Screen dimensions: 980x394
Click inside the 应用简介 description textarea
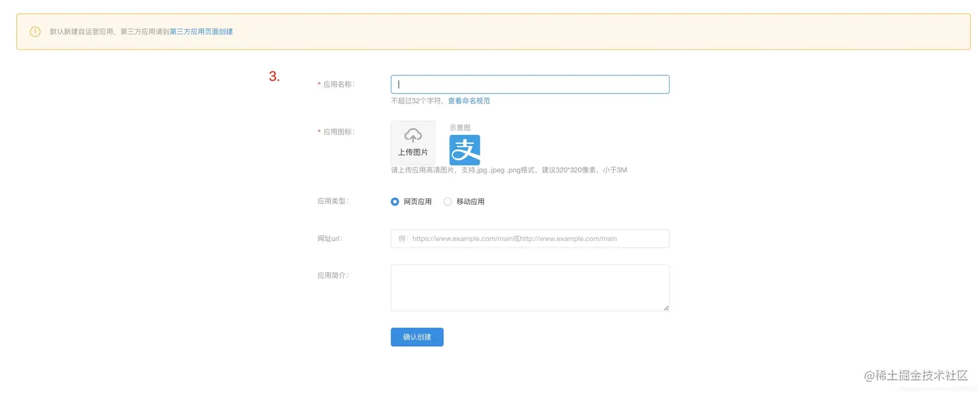[529, 287]
